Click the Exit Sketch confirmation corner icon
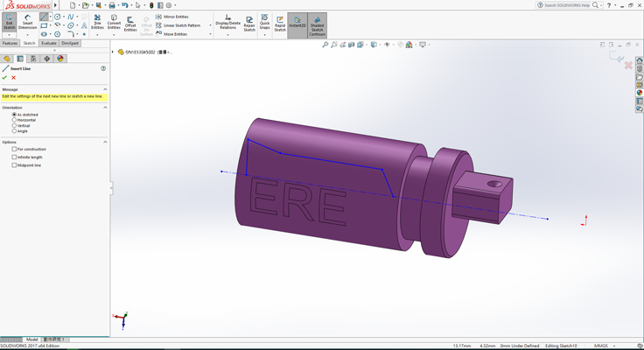Screen dimensions: 644x350 coord(617,57)
